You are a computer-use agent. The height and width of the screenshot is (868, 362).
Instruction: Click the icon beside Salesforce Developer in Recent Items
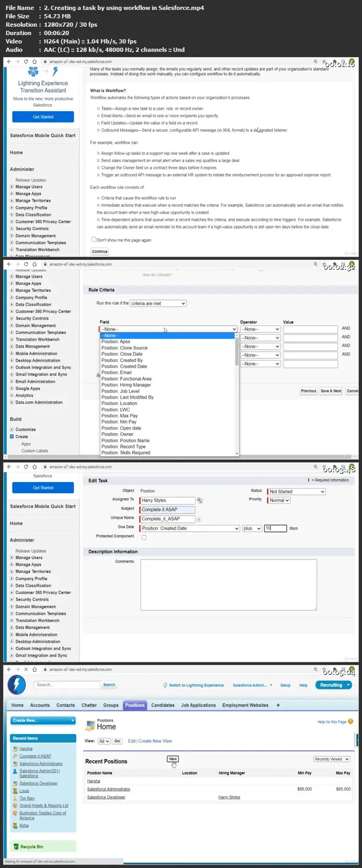(x=15, y=784)
